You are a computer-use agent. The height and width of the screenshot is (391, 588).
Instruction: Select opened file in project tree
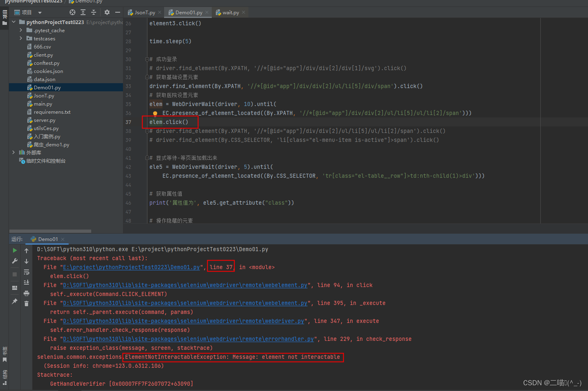coord(72,12)
